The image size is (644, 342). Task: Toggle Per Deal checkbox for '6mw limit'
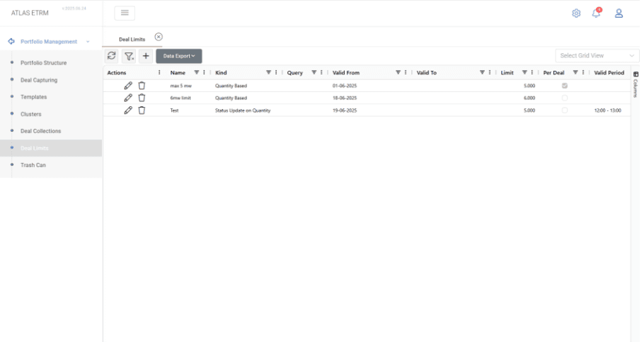pos(565,98)
